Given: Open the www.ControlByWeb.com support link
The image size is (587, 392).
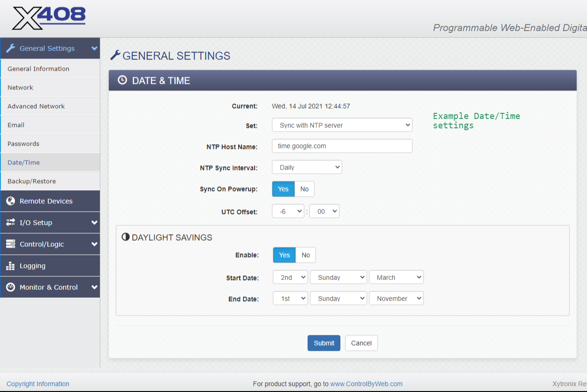Looking at the screenshot, I should (x=366, y=384).
